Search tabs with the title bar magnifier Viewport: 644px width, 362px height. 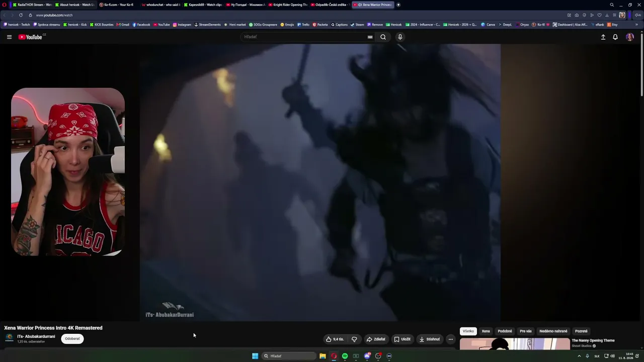coord(612,5)
